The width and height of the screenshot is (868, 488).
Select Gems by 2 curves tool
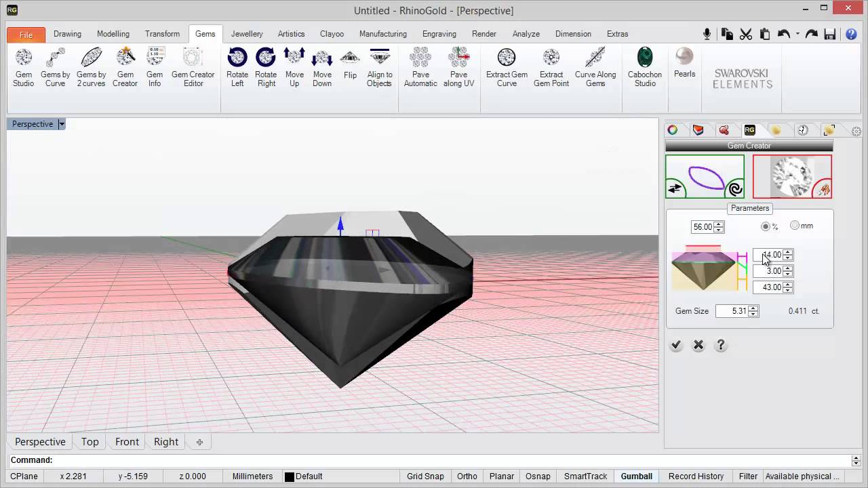(91, 68)
